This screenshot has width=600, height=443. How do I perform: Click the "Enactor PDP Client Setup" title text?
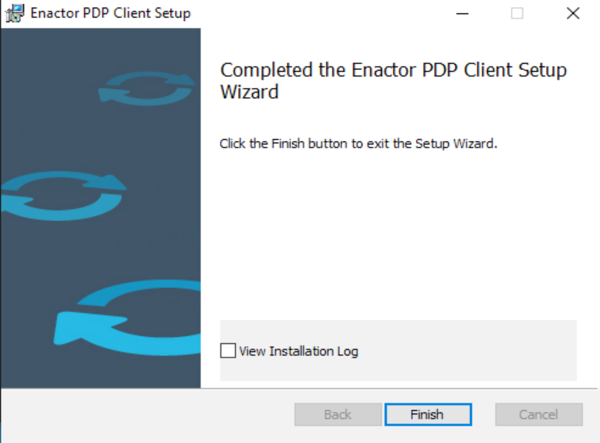coord(110,14)
